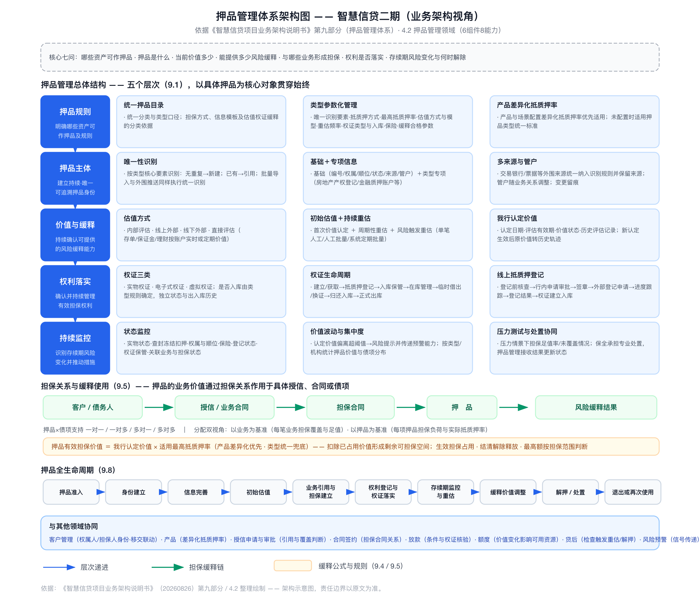700x607 pixels.
Task: Click the 权证三类 card
Action: click(201, 291)
